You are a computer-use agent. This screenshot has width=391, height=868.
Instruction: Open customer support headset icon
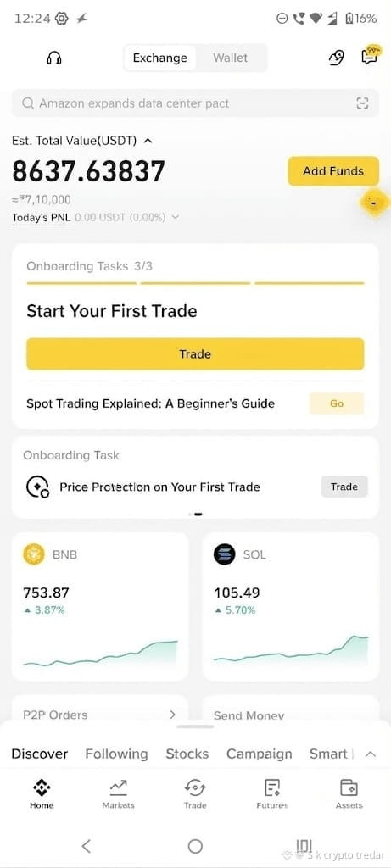point(54,58)
